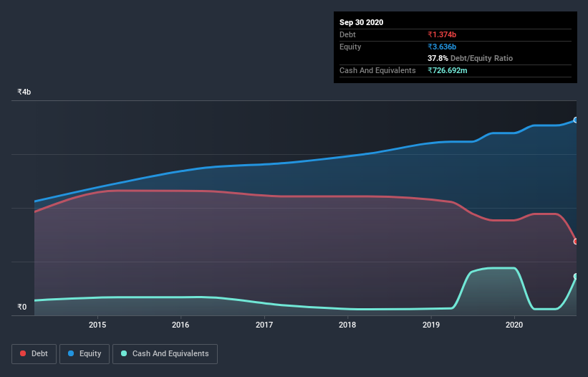Click the ₹1.374b debt value
This screenshot has width=588, height=377.
point(442,34)
